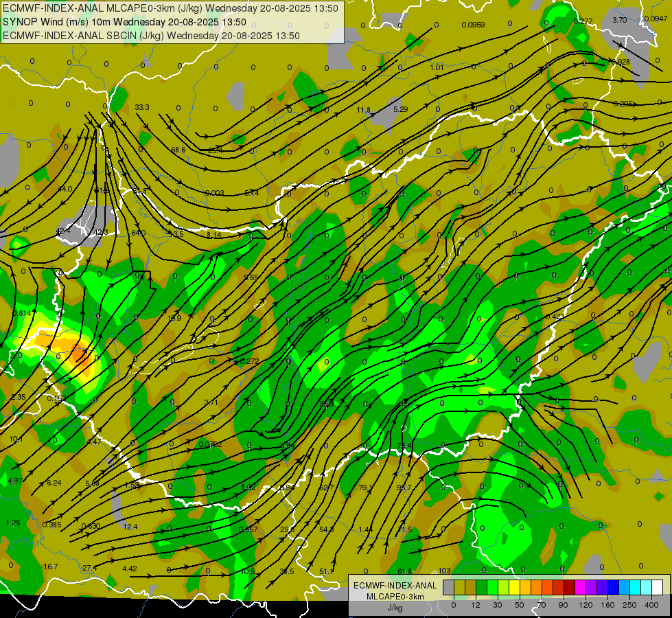Click the SYNOP Wind 10m title line
The height and width of the screenshot is (618, 672).
[124, 22]
